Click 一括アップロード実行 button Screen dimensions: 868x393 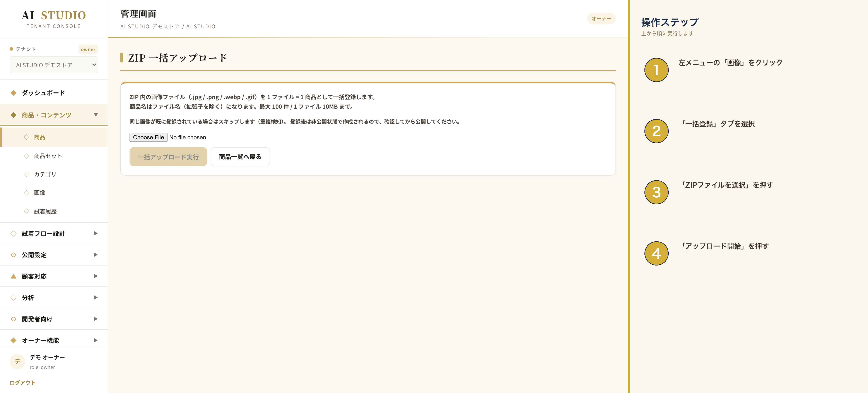click(x=168, y=157)
